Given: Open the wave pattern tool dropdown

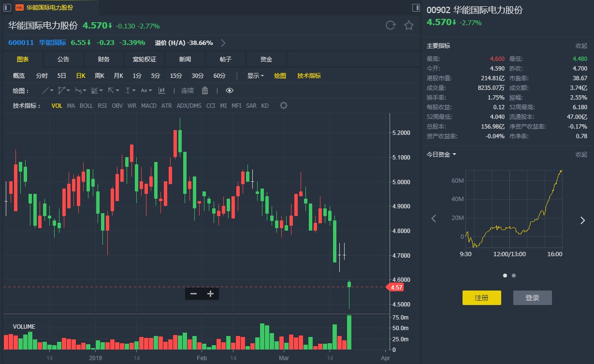Looking at the screenshot, I should coord(80,90).
